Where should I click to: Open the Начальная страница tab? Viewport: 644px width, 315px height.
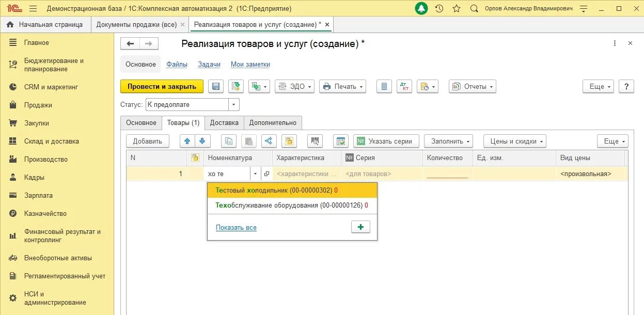[x=44, y=24]
